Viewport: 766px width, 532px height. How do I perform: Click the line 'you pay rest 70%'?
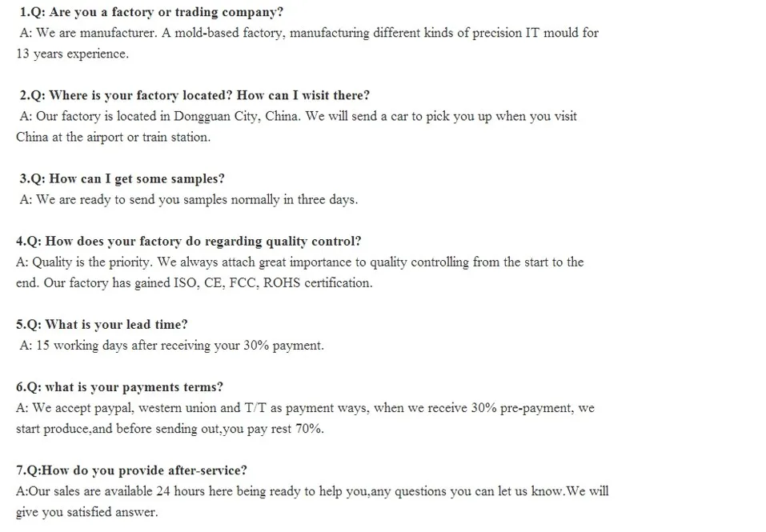coord(170,429)
